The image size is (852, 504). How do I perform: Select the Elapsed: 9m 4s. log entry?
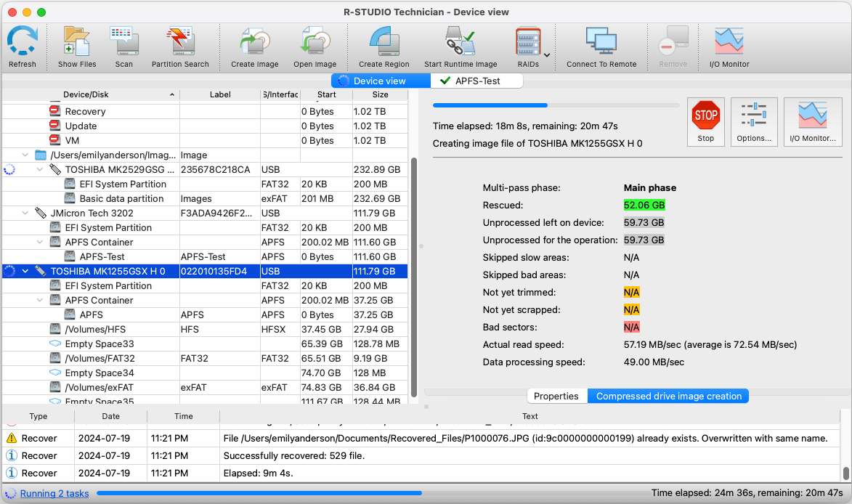click(x=421, y=473)
